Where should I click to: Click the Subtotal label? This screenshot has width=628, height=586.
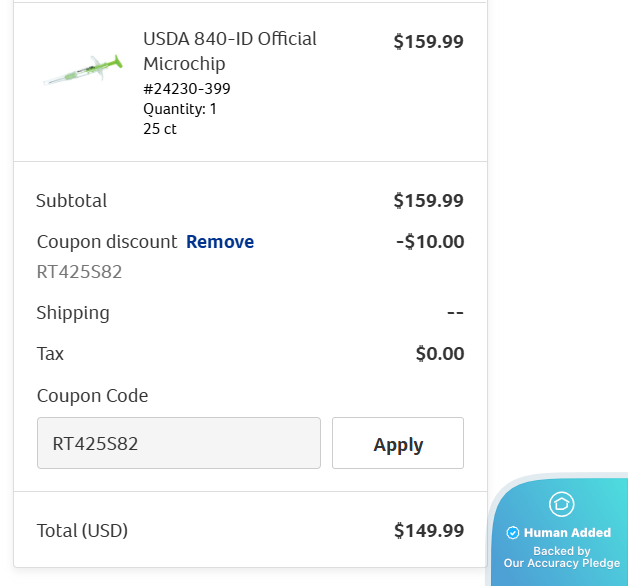(71, 201)
